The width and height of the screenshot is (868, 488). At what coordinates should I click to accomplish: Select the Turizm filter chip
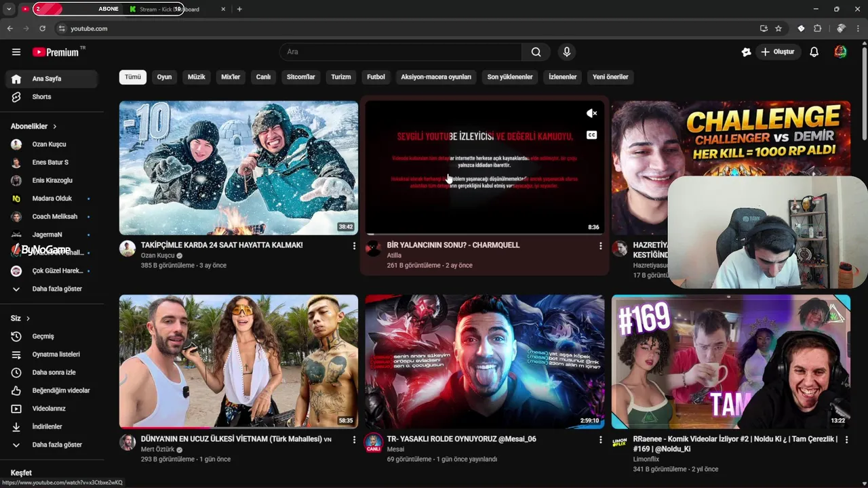coord(341,77)
